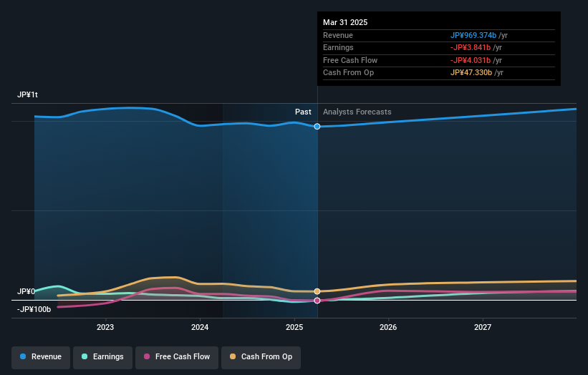The width and height of the screenshot is (588, 375).
Task: Toggle the Cash From Op legend button
Action: click(261, 357)
